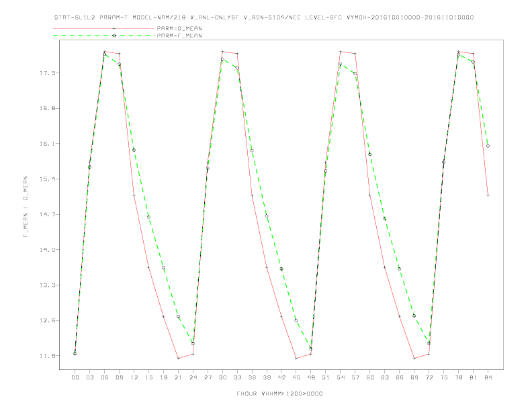532x411 pixels.
Task: Click x-axis tick label 09
Action: pyautogui.click(x=119, y=377)
